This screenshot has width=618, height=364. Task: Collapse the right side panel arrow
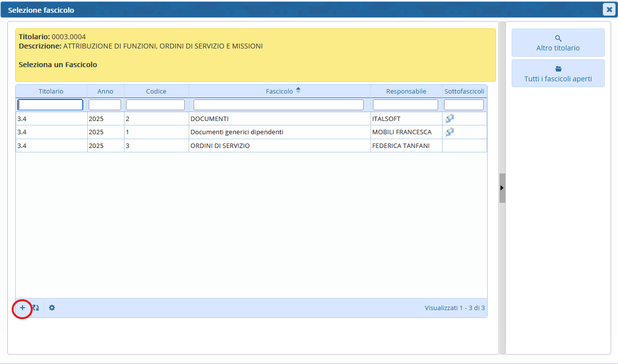tap(502, 188)
